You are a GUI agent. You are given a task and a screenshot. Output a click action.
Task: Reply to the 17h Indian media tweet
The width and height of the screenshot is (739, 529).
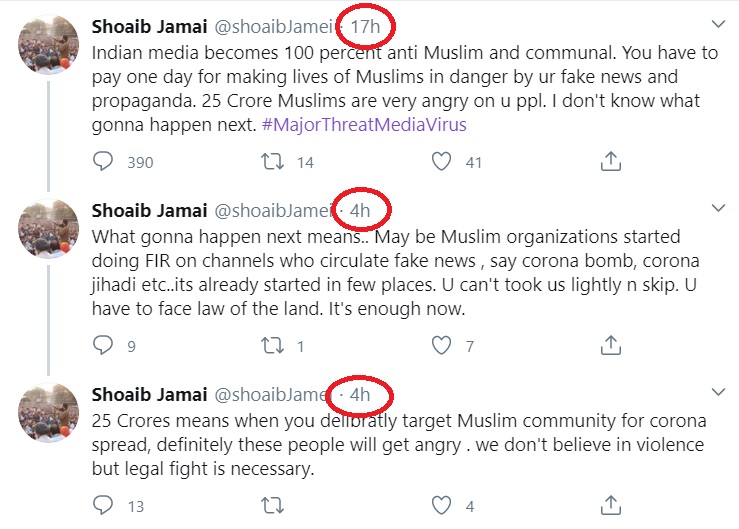click(x=104, y=161)
